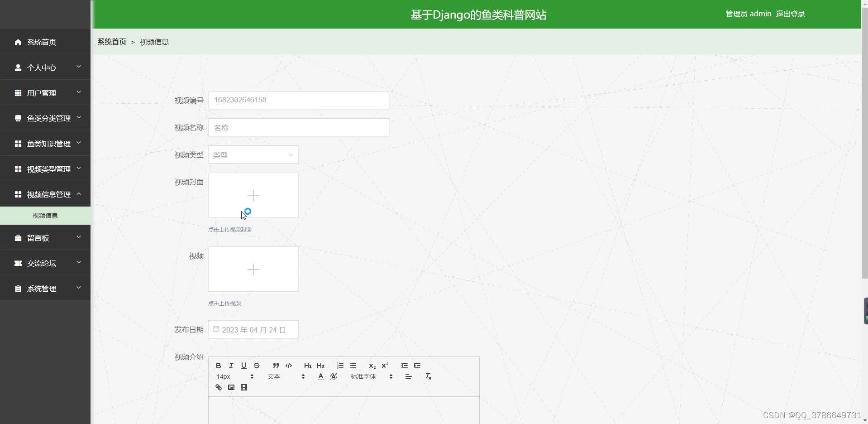Click the 视频编号 input field
The width and height of the screenshot is (868, 424).
pyautogui.click(x=298, y=100)
